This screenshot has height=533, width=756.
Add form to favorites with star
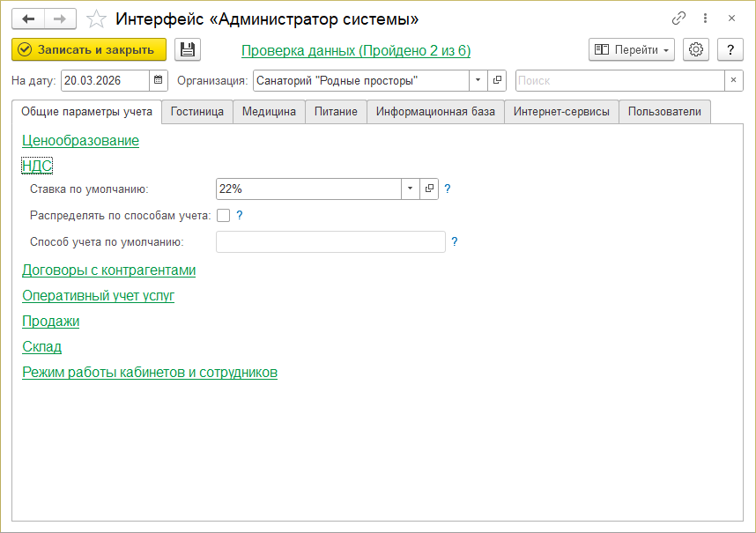(x=97, y=19)
